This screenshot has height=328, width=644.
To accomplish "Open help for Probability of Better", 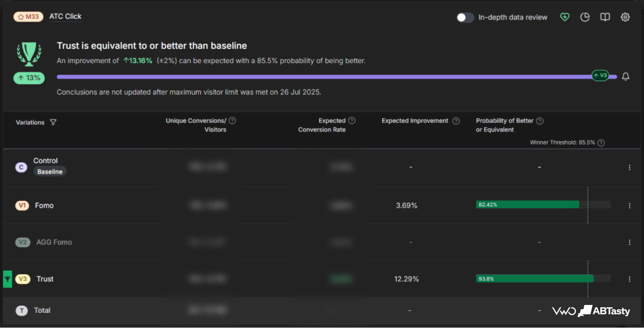I will click(x=540, y=121).
